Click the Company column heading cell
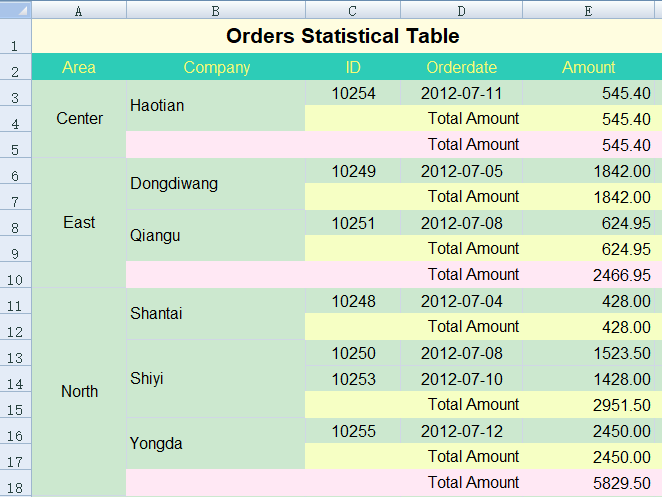 [x=216, y=68]
